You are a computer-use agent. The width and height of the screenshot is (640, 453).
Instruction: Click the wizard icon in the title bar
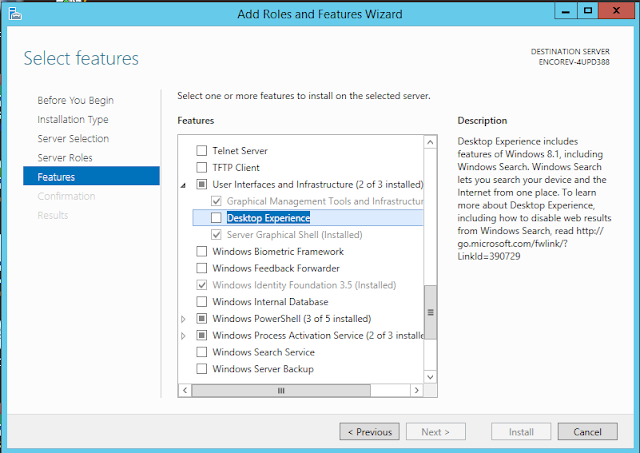[12, 14]
